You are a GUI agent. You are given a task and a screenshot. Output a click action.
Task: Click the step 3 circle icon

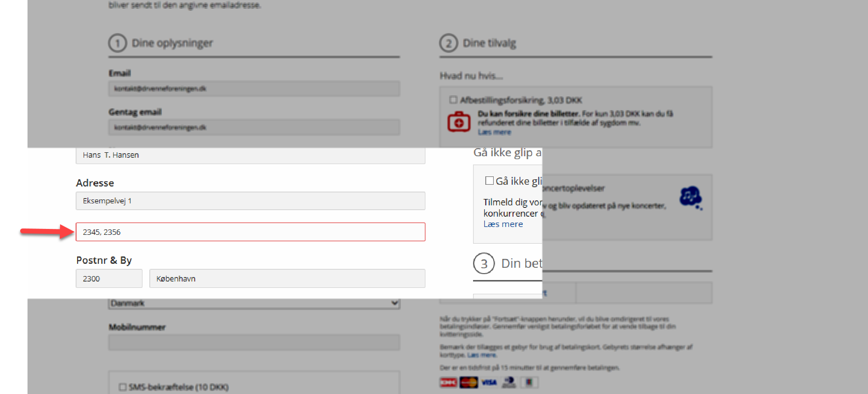point(484,264)
